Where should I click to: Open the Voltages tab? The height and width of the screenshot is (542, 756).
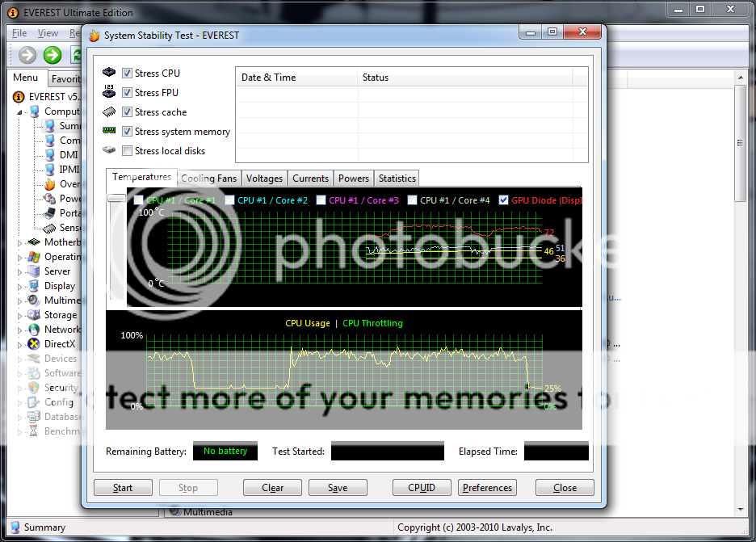click(x=264, y=179)
